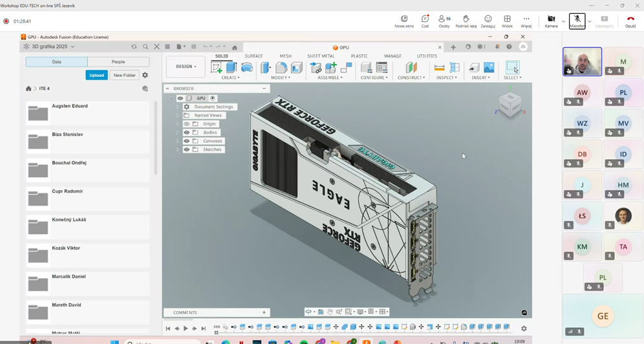This screenshot has width=644, height=344.
Task: Click the New Folder button
Action: point(124,75)
